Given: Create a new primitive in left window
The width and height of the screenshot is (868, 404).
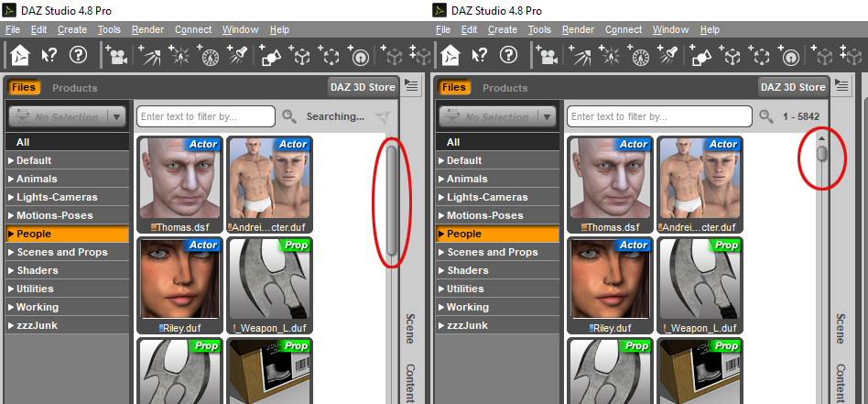Looking at the screenshot, I should tap(271, 54).
